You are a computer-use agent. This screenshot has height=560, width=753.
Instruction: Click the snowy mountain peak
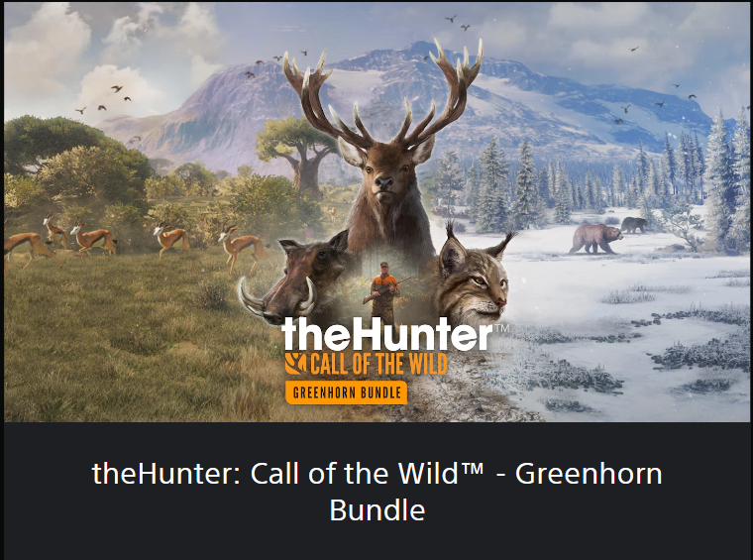pos(420,51)
